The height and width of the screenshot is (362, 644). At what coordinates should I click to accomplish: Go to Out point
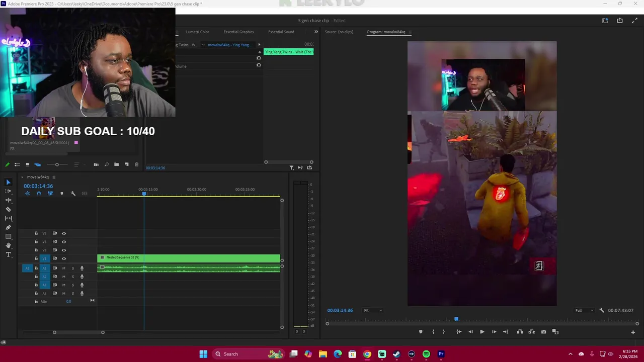point(506,332)
